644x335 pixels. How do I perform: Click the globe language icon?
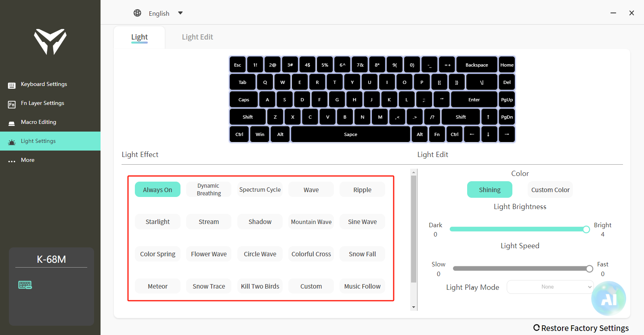(x=137, y=13)
